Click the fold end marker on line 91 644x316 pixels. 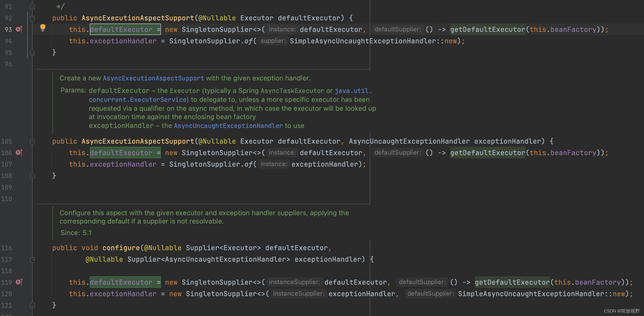tap(32, 6)
